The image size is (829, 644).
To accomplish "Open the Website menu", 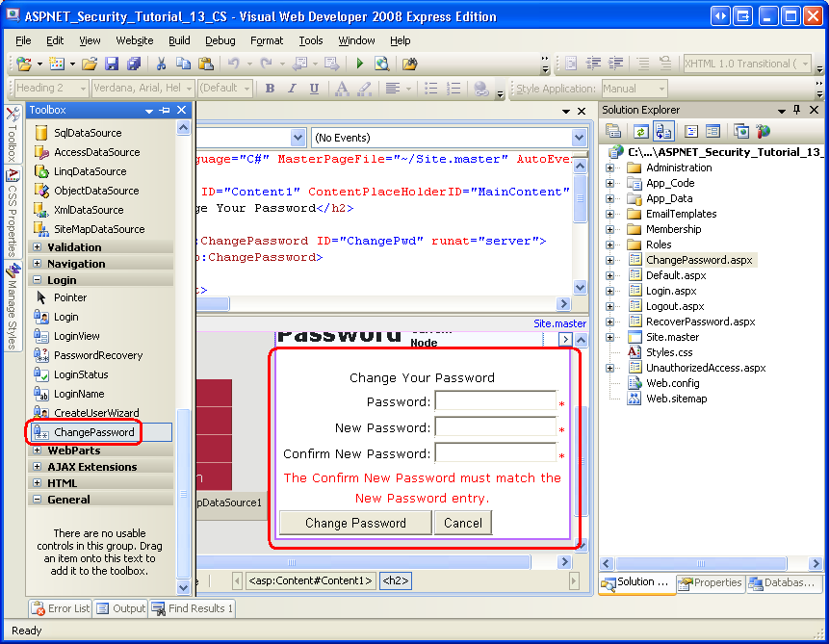I will tap(134, 40).
